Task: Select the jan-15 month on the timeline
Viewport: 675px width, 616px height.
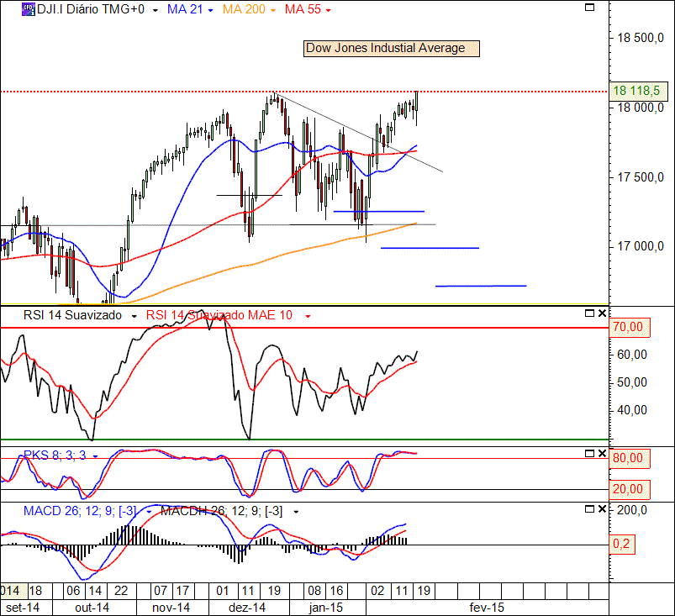Action: pos(326,608)
